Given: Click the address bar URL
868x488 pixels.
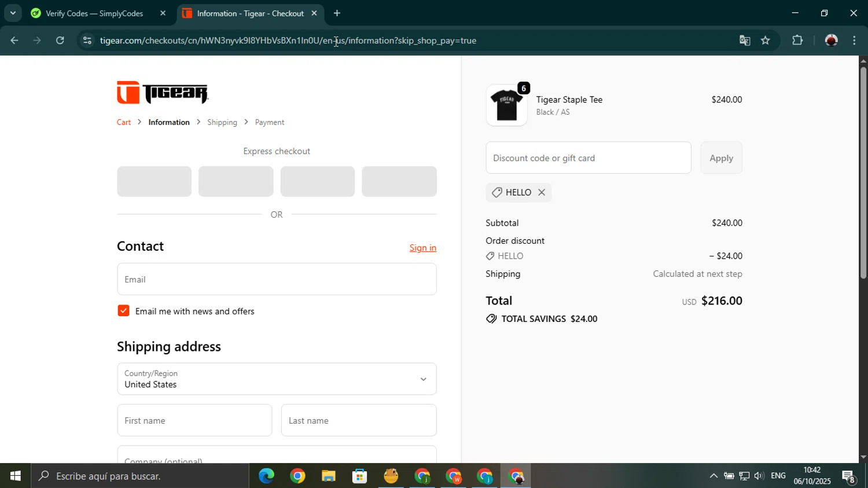Looking at the screenshot, I should coord(288,41).
